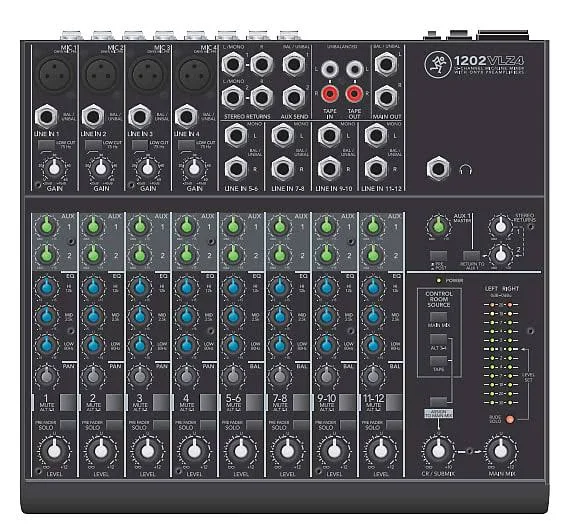Image resolution: width=578 pixels, height=532 pixels.
Task: Click channel 1 green AUX 1 knob
Action: 46,226
